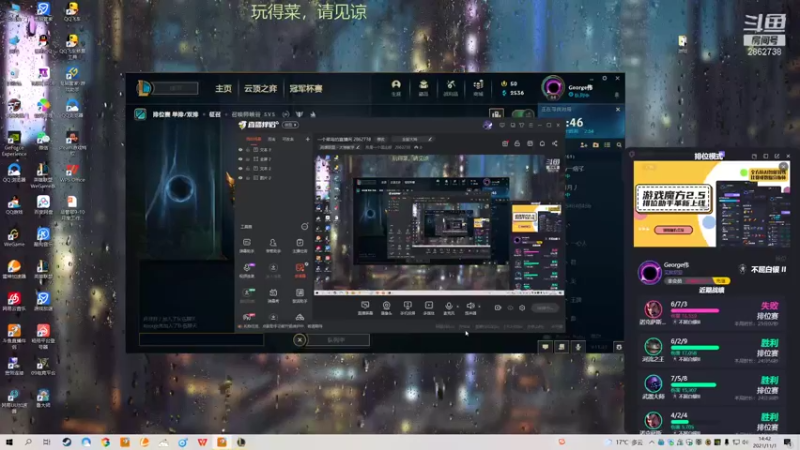
Task: Click media play icon in streaming toolbar
Action: (x=429, y=307)
